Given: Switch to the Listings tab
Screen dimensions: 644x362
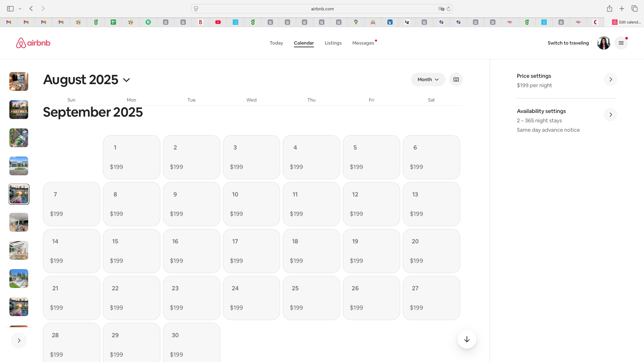Looking at the screenshot, I should coord(333,43).
